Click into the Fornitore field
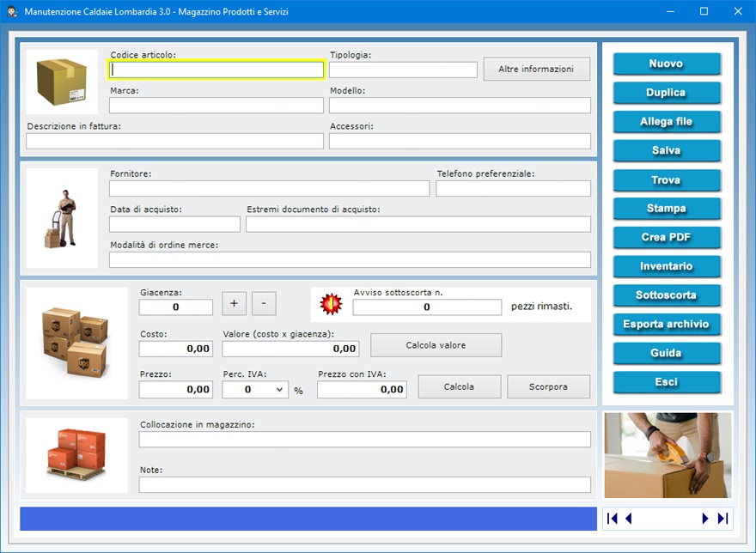The height and width of the screenshot is (553, 756). (270, 189)
